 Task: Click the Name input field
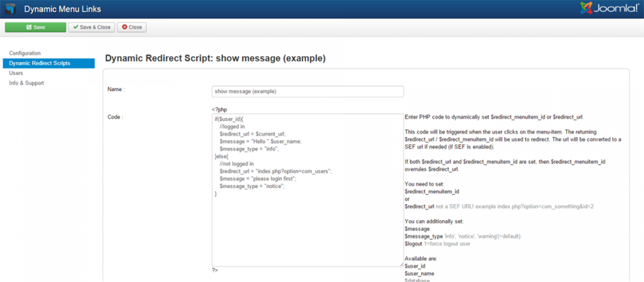pyautogui.click(x=308, y=91)
